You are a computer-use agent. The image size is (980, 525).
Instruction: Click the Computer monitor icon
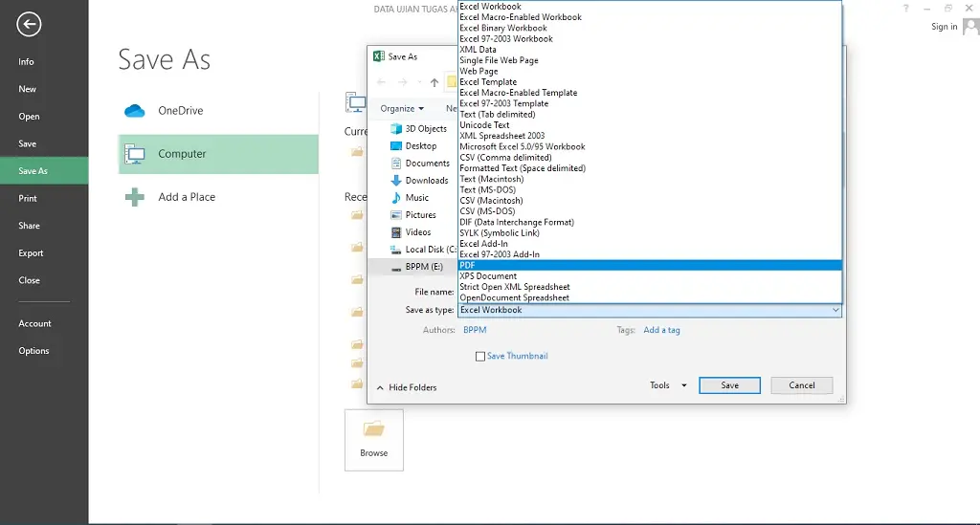point(134,154)
